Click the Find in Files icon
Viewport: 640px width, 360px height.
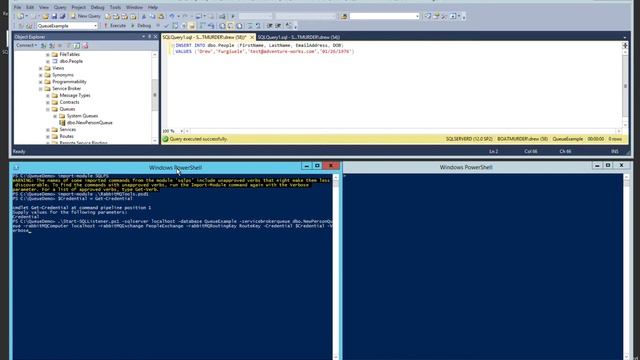pyautogui.click(x=344, y=16)
